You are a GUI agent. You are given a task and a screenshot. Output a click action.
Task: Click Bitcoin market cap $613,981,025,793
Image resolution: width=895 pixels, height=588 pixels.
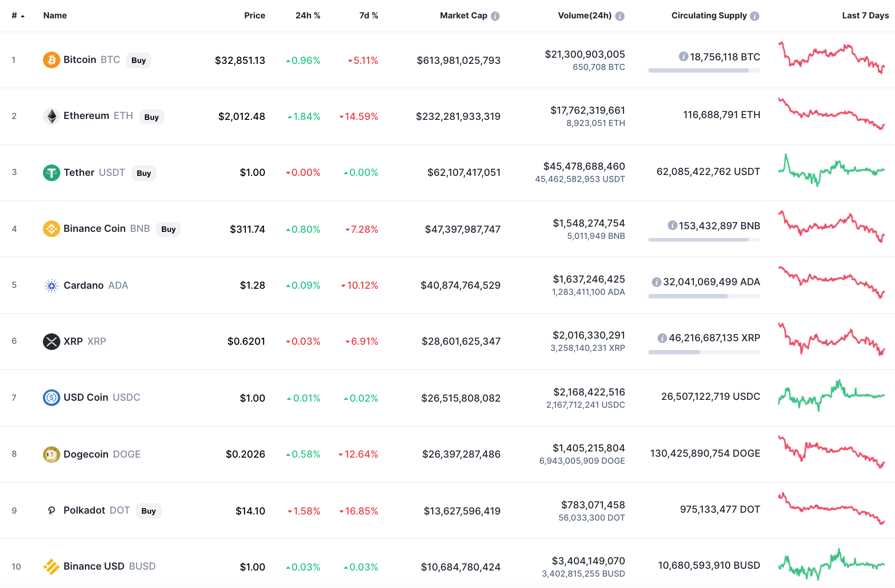458,60
